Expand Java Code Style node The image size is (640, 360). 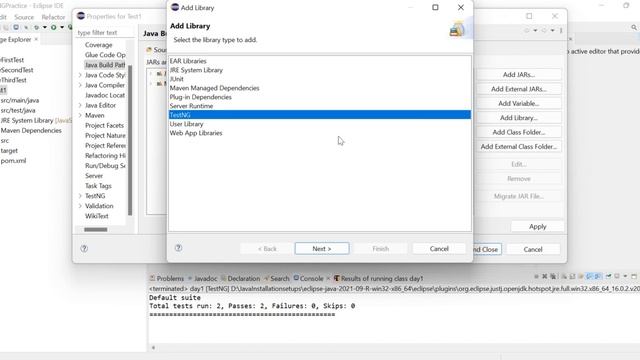pyautogui.click(x=80, y=75)
